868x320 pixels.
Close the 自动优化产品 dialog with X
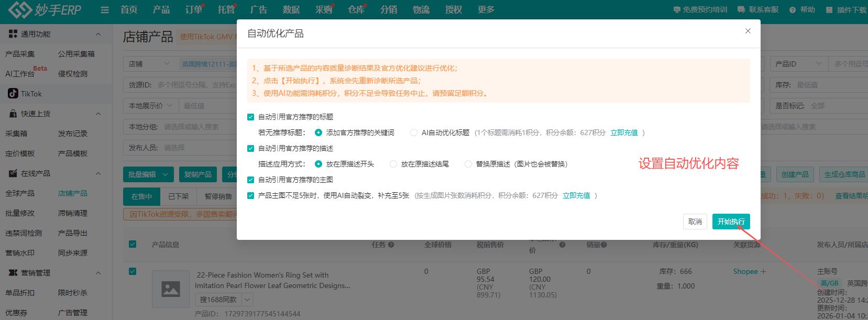tap(748, 31)
